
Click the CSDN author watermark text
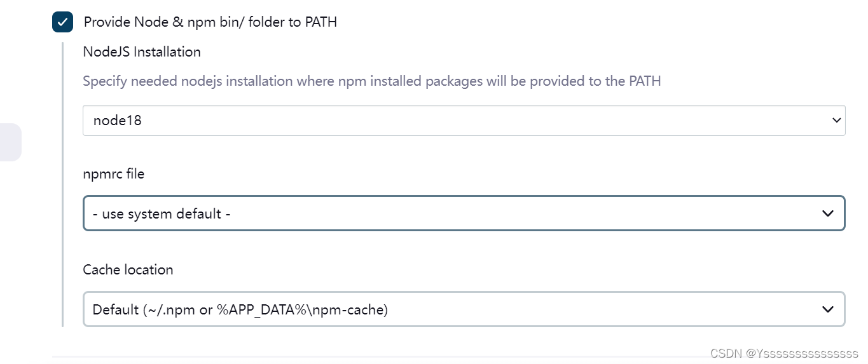click(x=784, y=353)
